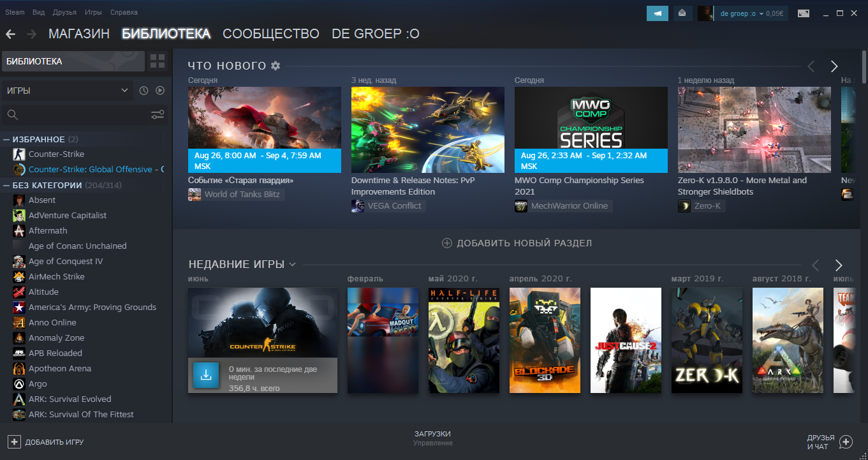Go to the МАГАЗИН tab

79,34
